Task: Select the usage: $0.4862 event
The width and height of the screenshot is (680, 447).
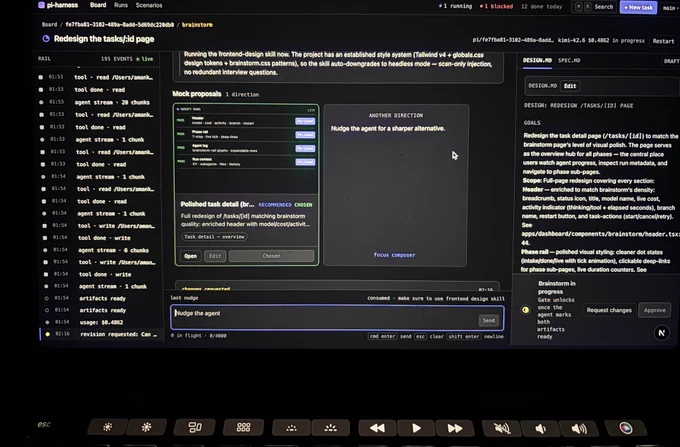Action: pos(98,322)
